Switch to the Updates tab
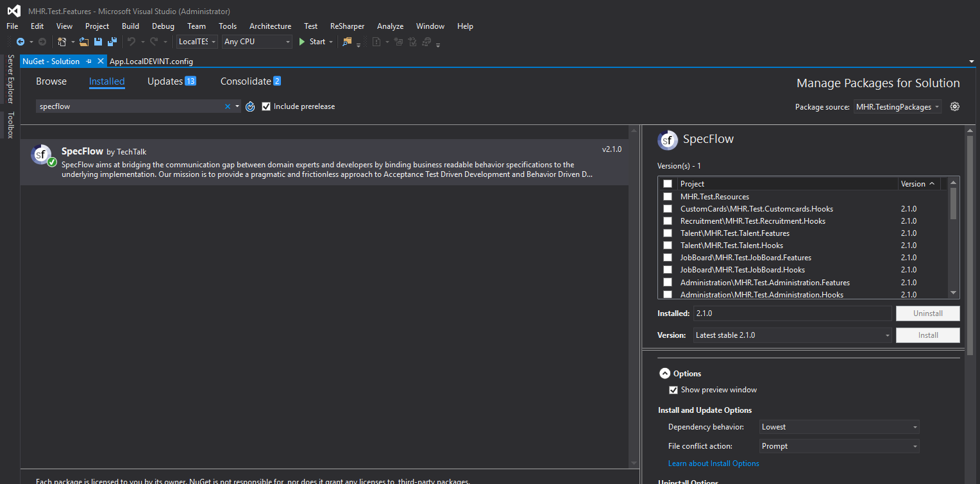This screenshot has height=484, width=980. pyautogui.click(x=171, y=81)
